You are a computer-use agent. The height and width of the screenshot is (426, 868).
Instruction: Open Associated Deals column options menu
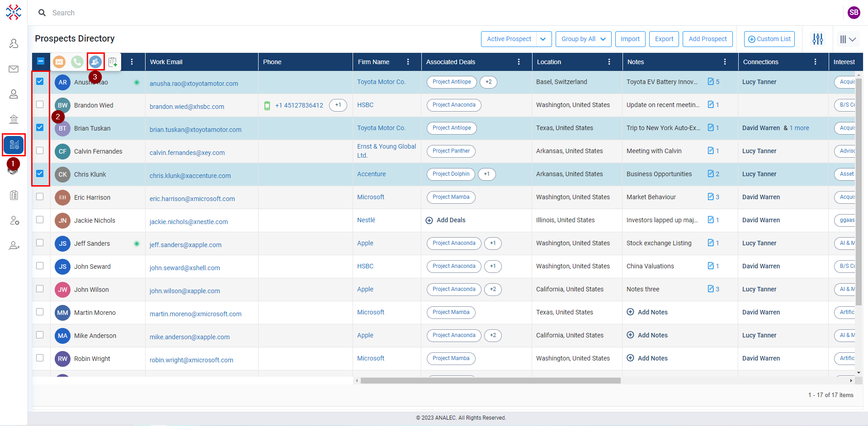[x=519, y=62]
